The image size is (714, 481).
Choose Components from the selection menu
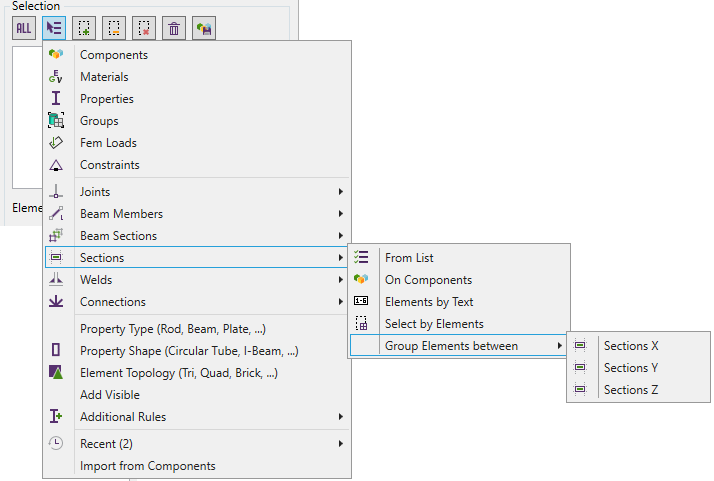tap(113, 55)
